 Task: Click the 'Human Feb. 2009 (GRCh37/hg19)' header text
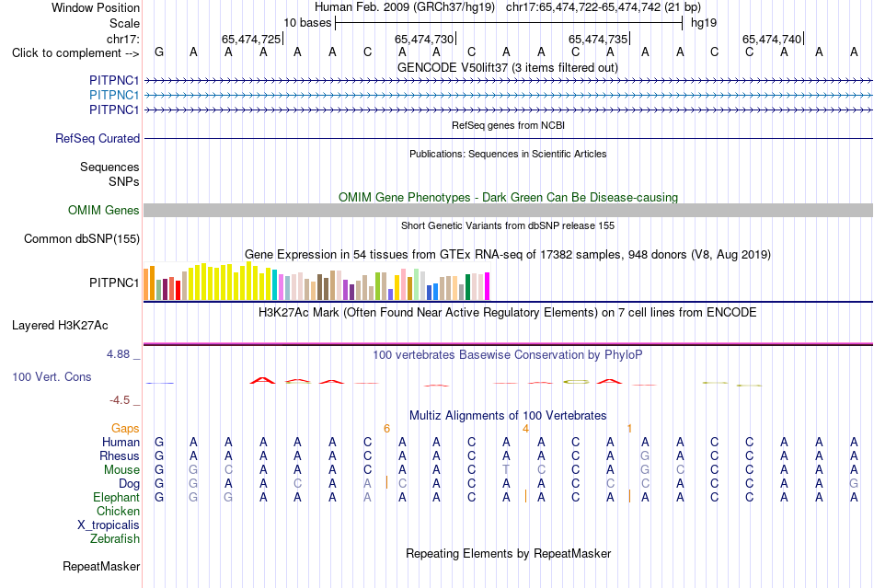point(405,7)
